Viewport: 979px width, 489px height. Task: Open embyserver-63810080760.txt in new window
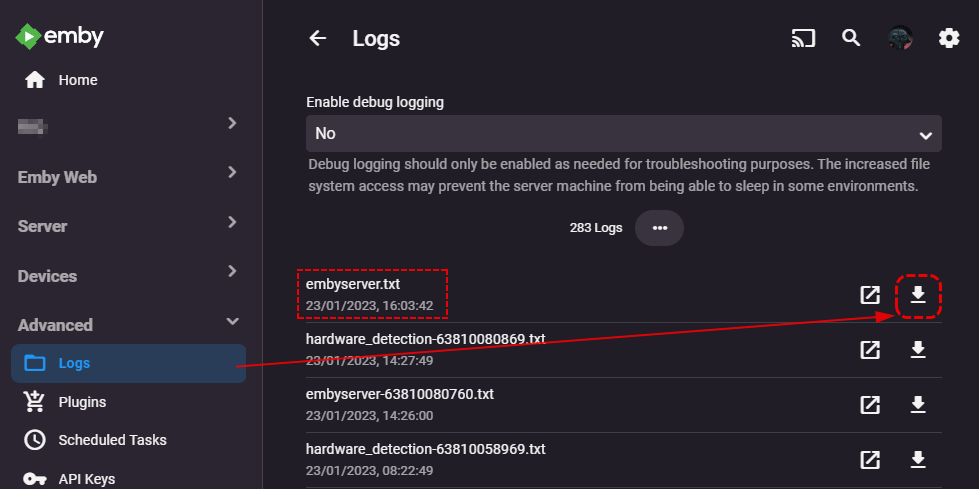[x=870, y=405]
